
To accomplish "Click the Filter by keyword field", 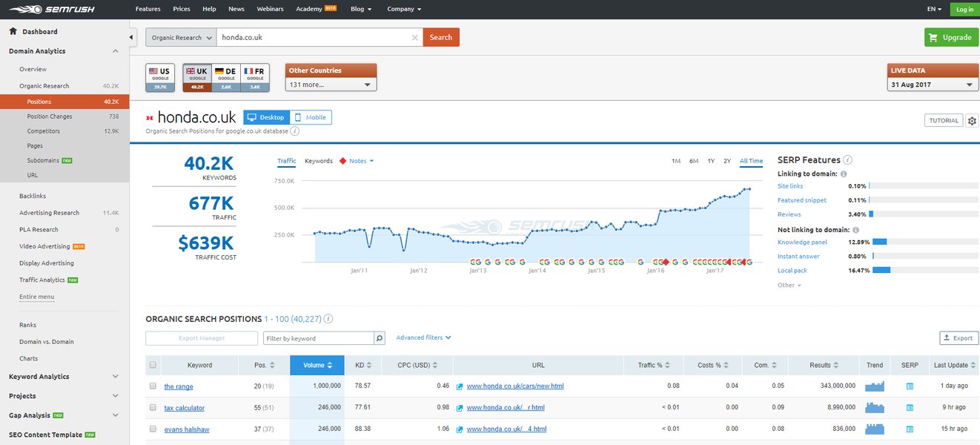I will point(319,338).
